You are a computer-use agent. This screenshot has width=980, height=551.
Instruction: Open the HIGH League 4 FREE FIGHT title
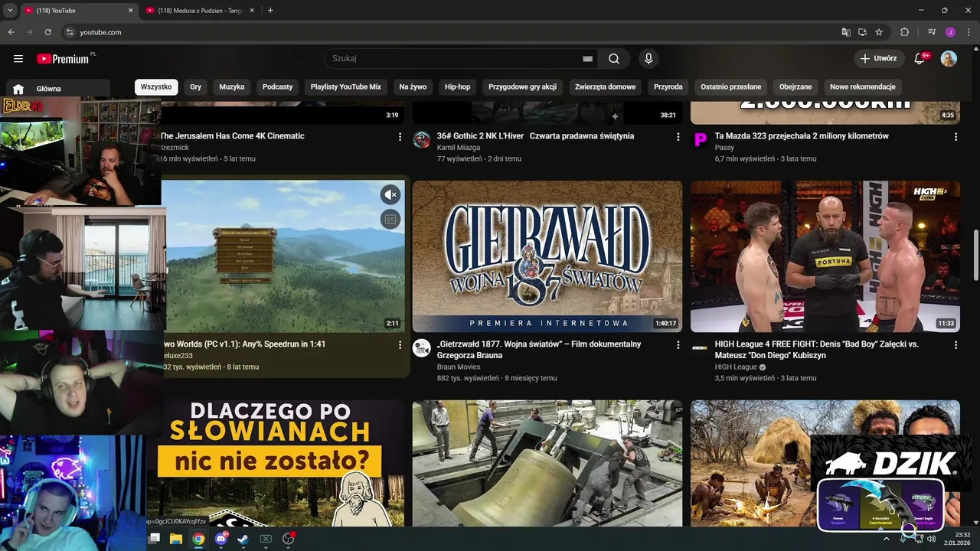tap(817, 350)
